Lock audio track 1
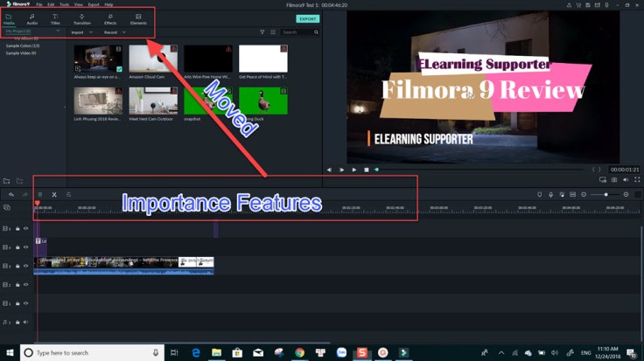This screenshot has width=644, height=361. (17, 322)
